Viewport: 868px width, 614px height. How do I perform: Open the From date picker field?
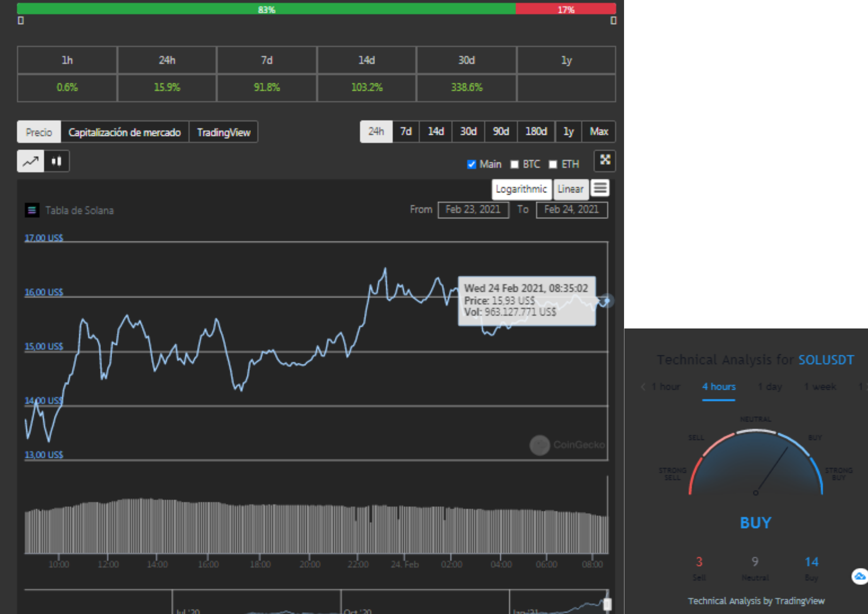tap(473, 210)
